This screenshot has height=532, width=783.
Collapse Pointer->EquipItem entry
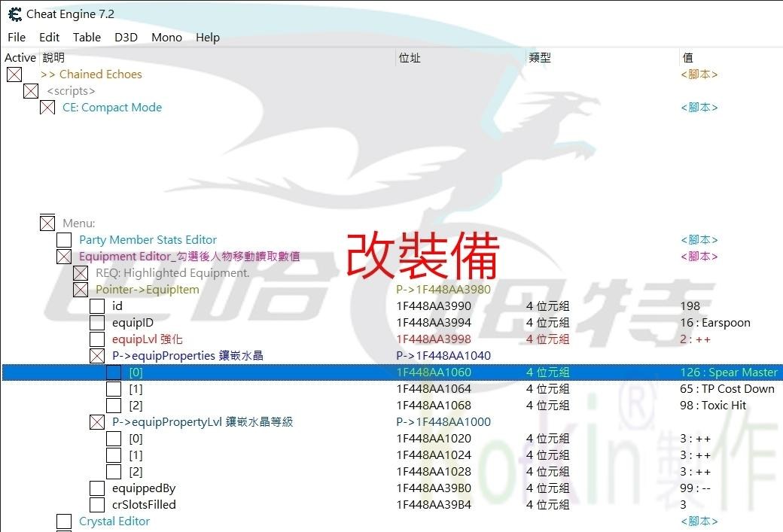coord(81,290)
